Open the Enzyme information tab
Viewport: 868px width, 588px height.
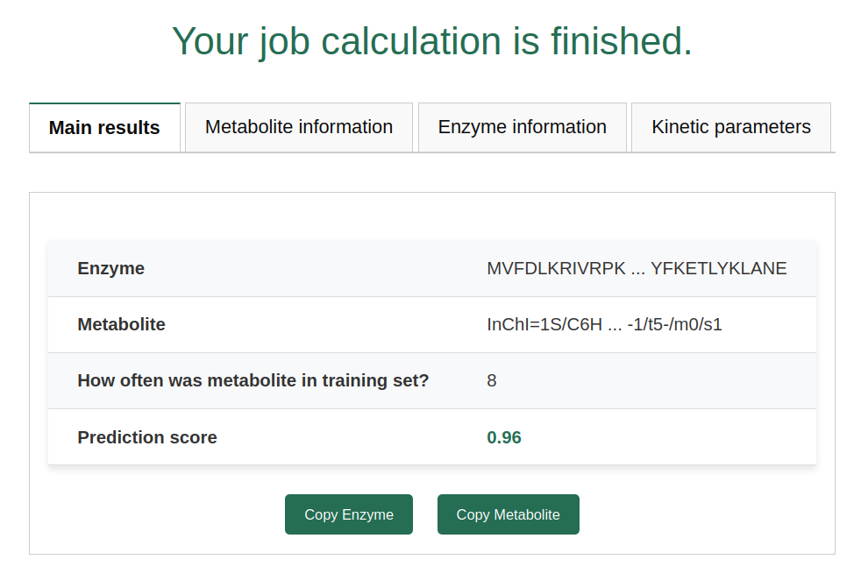(x=522, y=127)
